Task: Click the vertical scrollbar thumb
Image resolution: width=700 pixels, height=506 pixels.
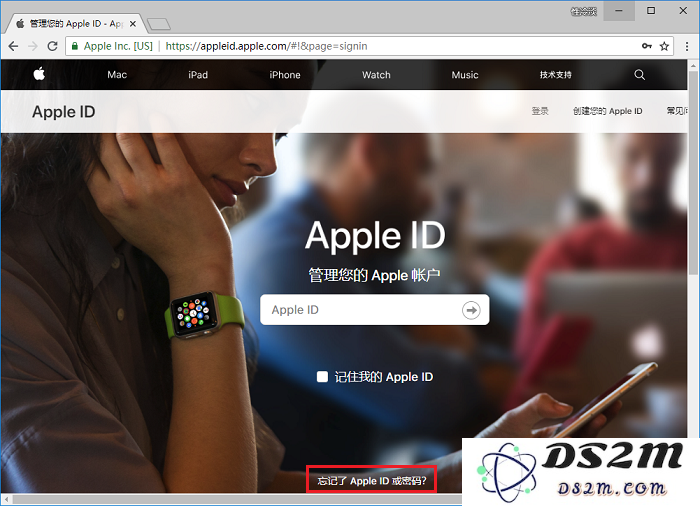Action: (693, 172)
